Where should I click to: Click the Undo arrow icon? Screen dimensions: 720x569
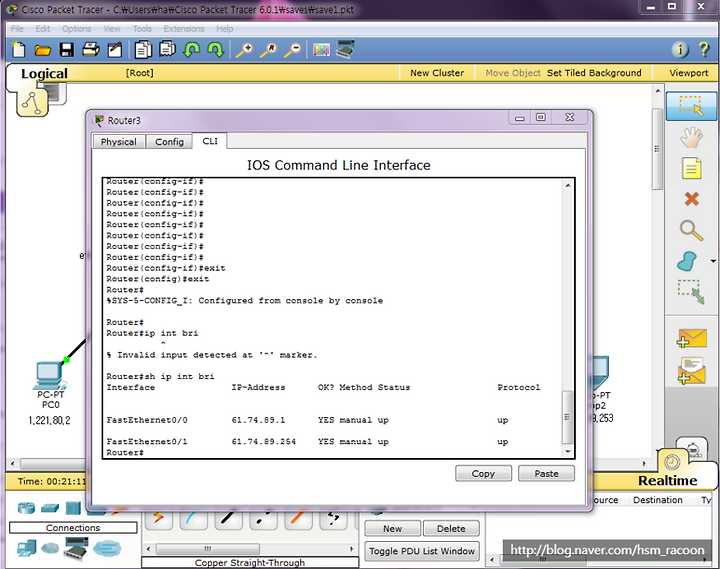(x=191, y=49)
